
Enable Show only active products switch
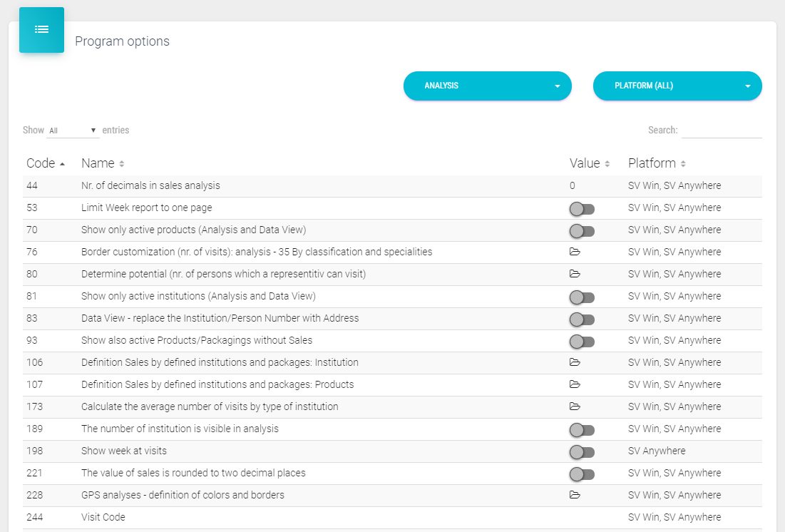(582, 230)
